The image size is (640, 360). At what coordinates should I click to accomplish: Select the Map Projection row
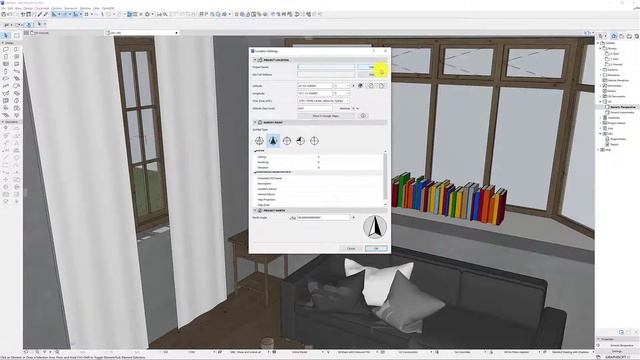[x=318, y=200]
